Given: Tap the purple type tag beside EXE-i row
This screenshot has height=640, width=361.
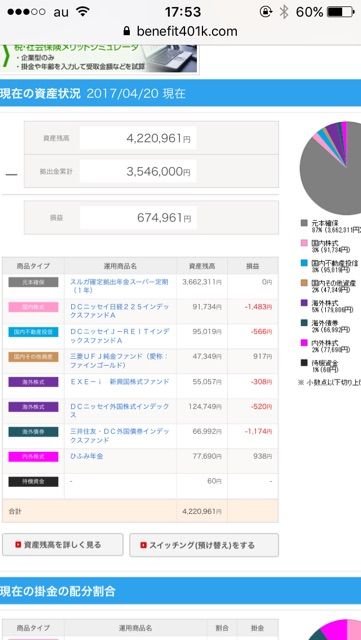Looking at the screenshot, I should [x=33, y=382].
